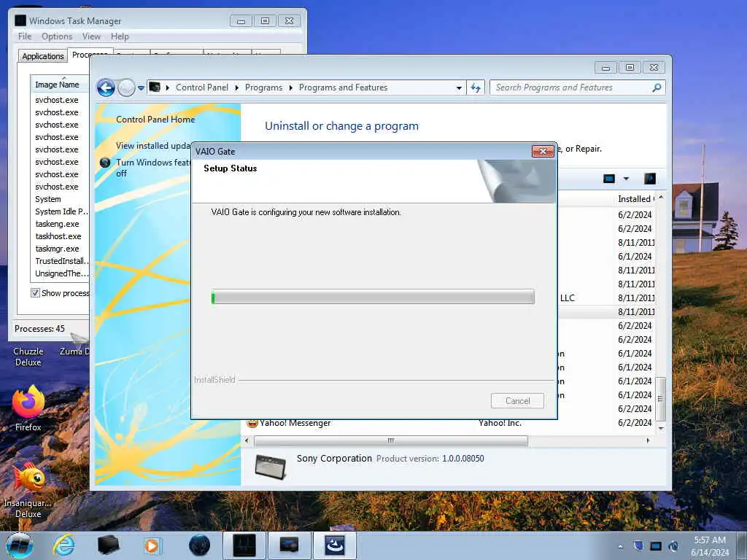
Task: Click the network tray icon
Action: [656, 545]
